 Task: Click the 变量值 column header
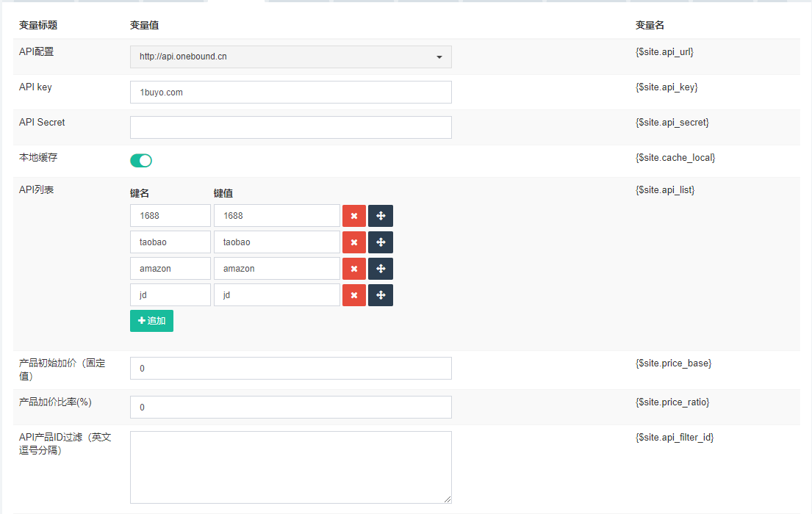click(145, 26)
